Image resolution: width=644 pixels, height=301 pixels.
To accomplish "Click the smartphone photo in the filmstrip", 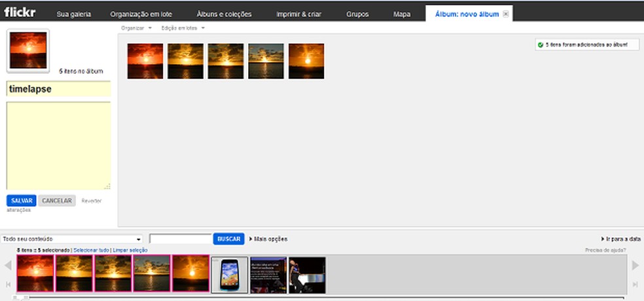I will pyautogui.click(x=230, y=275).
